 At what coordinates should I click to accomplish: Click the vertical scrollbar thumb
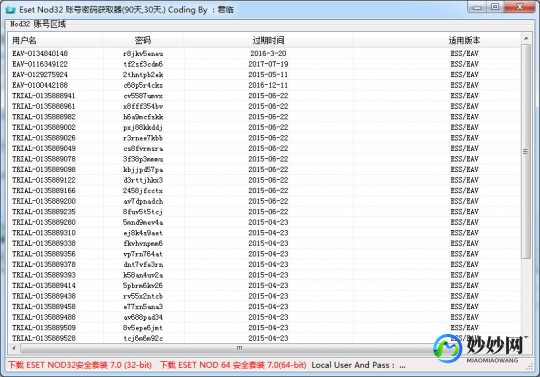[x=526, y=151]
